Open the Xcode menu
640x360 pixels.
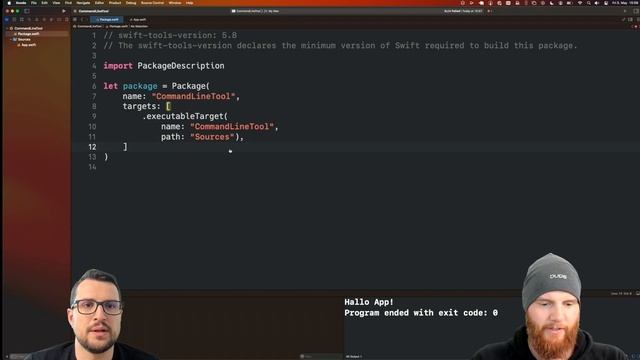21,3
